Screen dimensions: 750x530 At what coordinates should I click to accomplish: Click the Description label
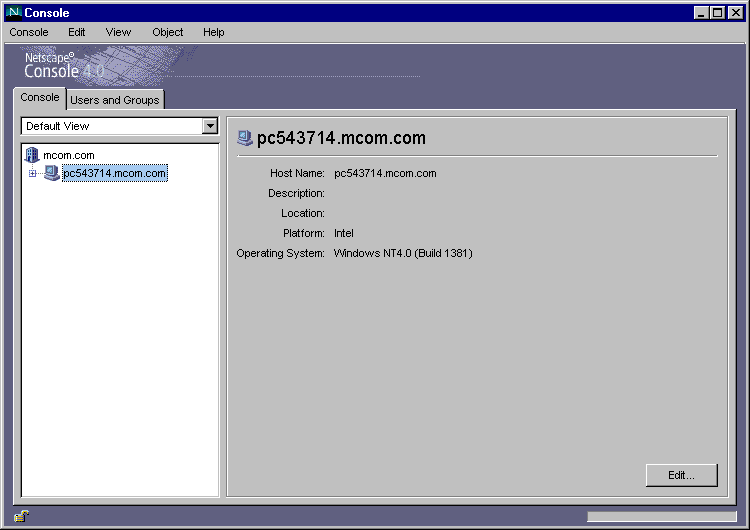(x=296, y=193)
